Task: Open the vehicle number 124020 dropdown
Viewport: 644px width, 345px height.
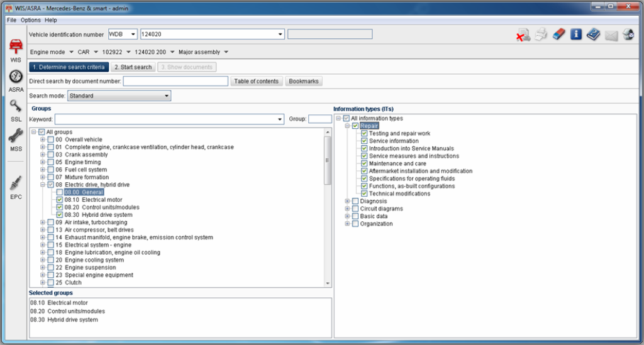Action: [x=280, y=35]
